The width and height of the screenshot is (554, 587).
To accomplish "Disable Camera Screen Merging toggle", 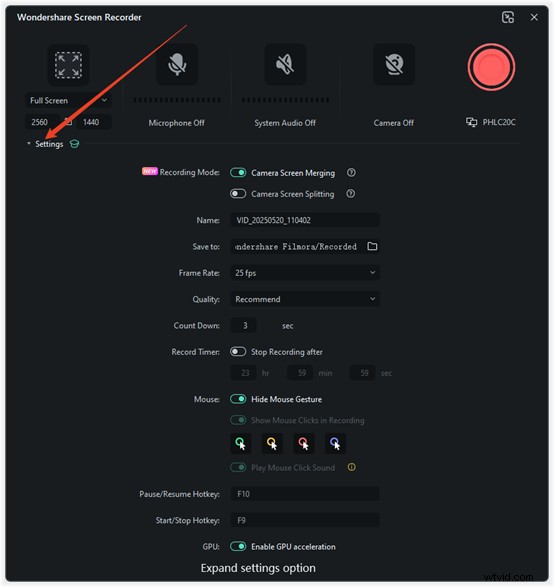I will pyautogui.click(x=238, y=173).
